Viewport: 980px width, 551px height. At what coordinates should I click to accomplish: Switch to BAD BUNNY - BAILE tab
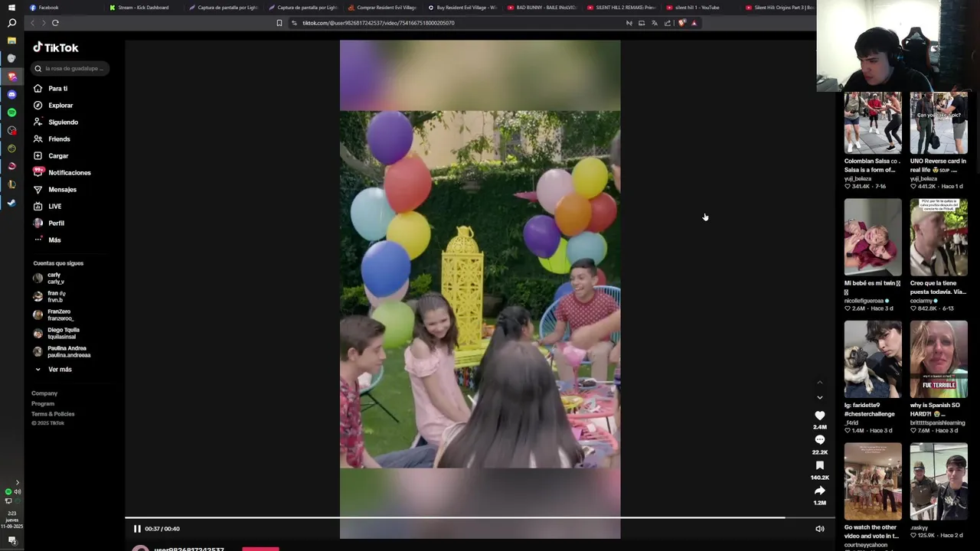(x=541, y=8)
